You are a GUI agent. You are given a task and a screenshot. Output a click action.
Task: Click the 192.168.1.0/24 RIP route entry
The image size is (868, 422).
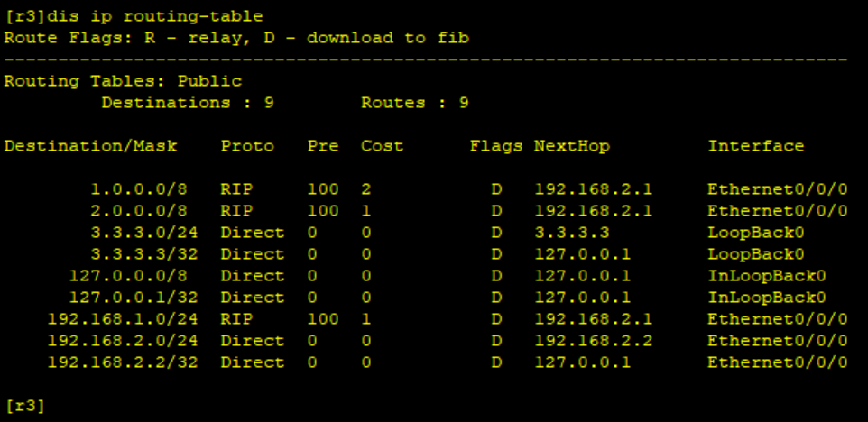pyautogui.click(x=123, y=319)
